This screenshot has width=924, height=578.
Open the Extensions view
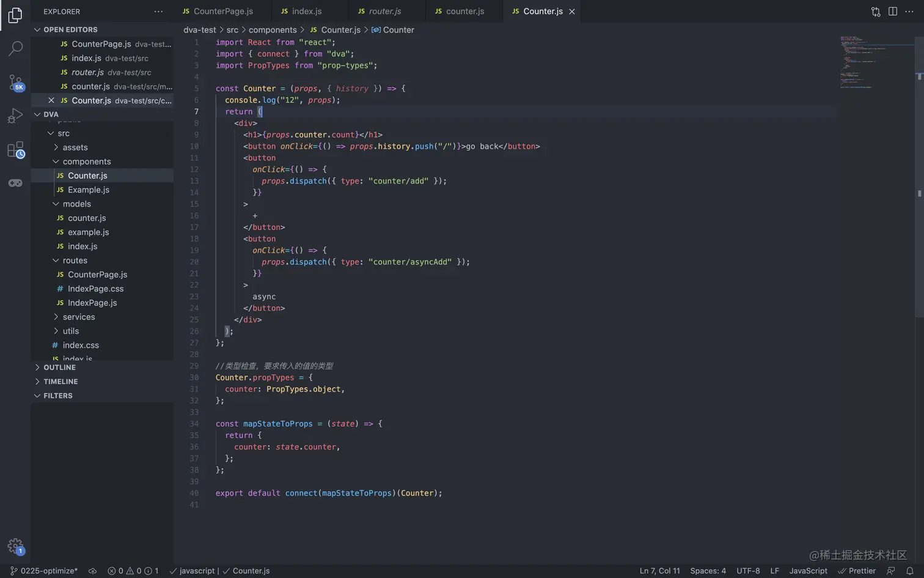point(15,150)
